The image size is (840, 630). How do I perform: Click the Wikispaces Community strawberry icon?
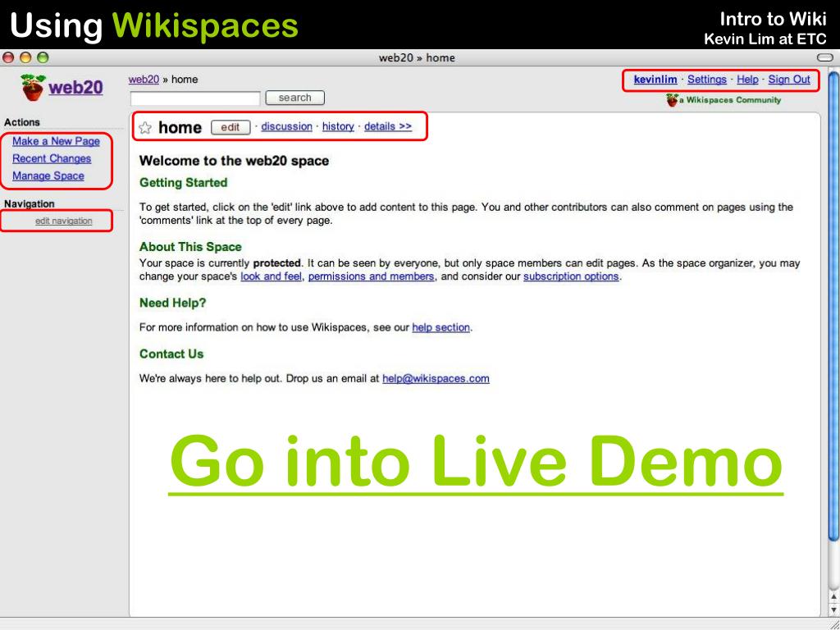tap(672, 99)
